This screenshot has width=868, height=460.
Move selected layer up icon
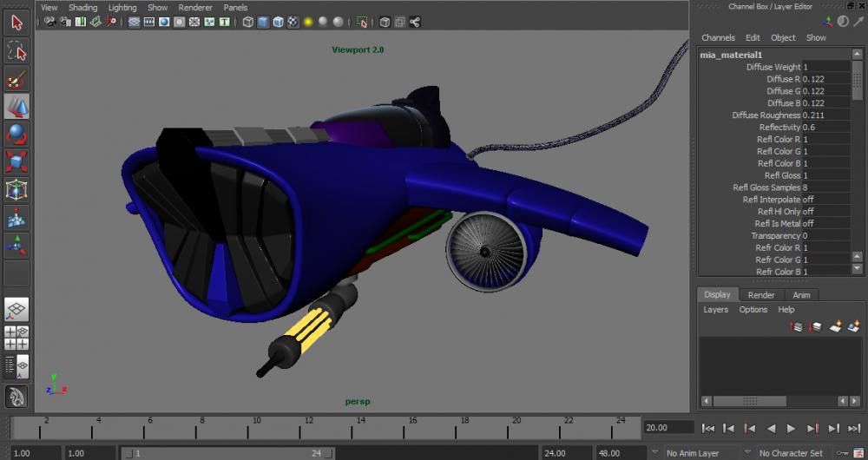coord(796,326)
